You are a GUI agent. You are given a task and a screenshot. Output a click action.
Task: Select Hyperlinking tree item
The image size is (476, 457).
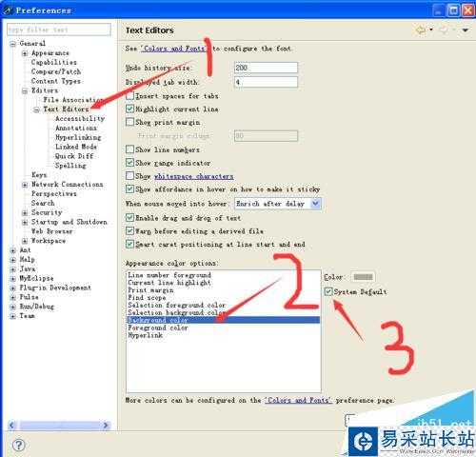coord(78,137)
